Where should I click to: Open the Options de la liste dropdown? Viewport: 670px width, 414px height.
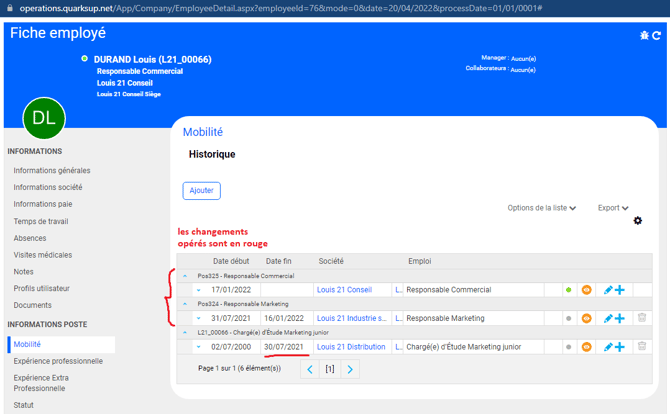pyautogui.click(x=541, y=208)
